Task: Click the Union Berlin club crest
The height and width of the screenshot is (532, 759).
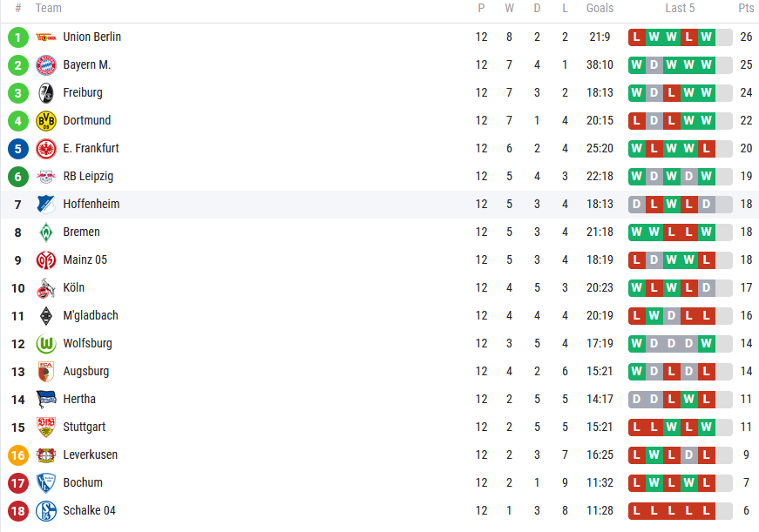Action: point(46,37)
